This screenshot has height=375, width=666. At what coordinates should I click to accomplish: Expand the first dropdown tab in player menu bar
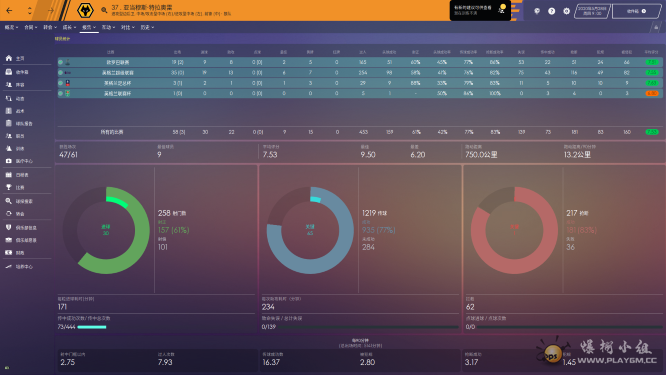(11, 27)
